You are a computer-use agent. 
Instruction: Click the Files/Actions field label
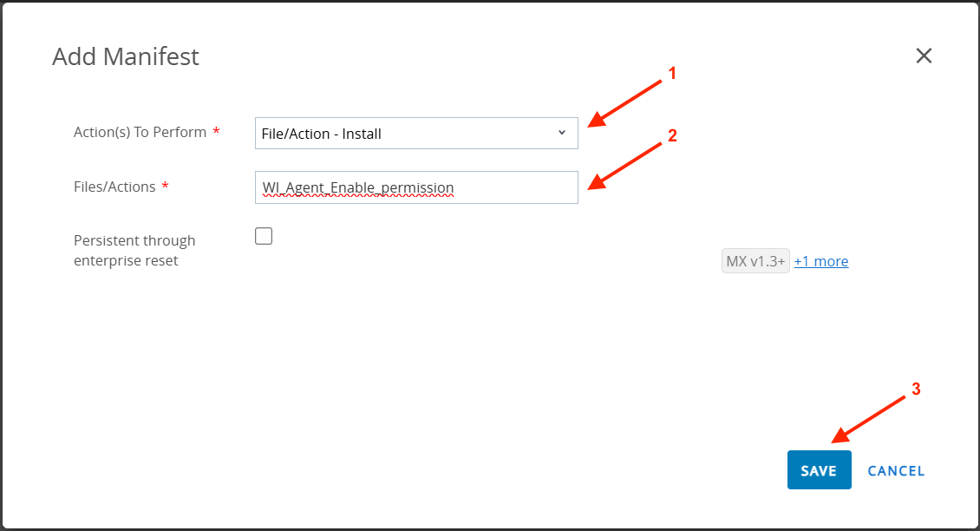coord(114,187)
